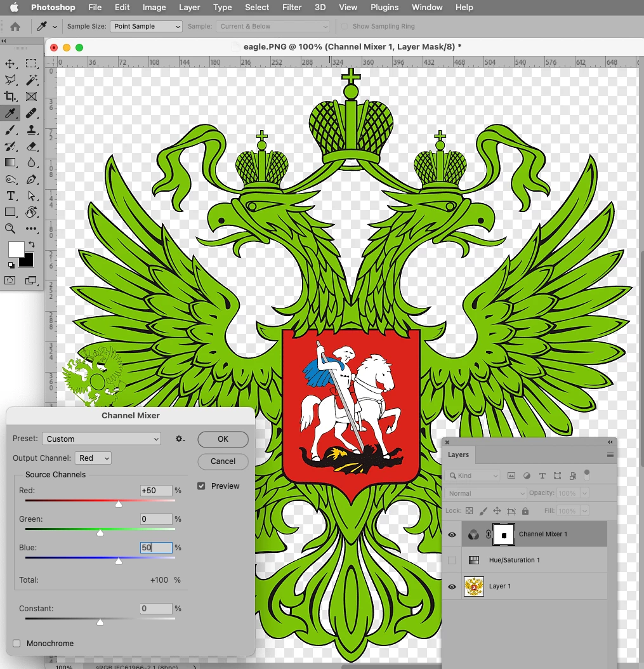Screen dimensions: 644x669
Task: Open Layers panel hamburger menu
Action: click(x=610, y=455)
